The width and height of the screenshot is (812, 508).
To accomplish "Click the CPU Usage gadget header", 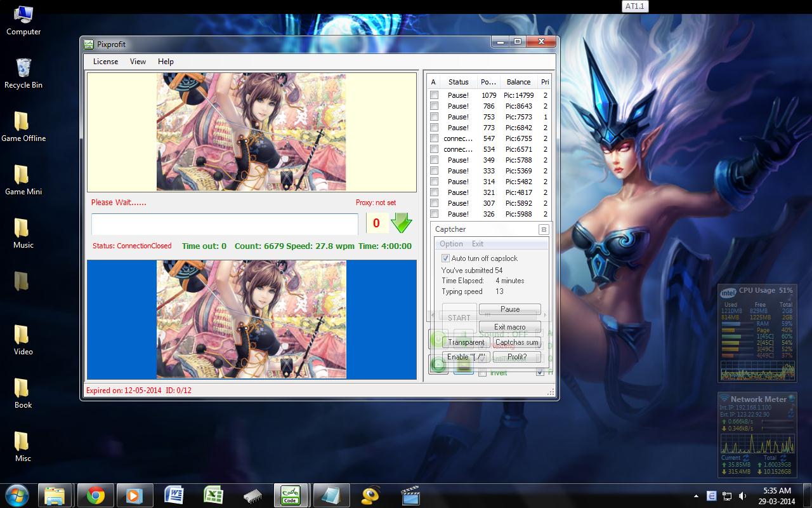I will pyautogui.click(x=757, y=291).
